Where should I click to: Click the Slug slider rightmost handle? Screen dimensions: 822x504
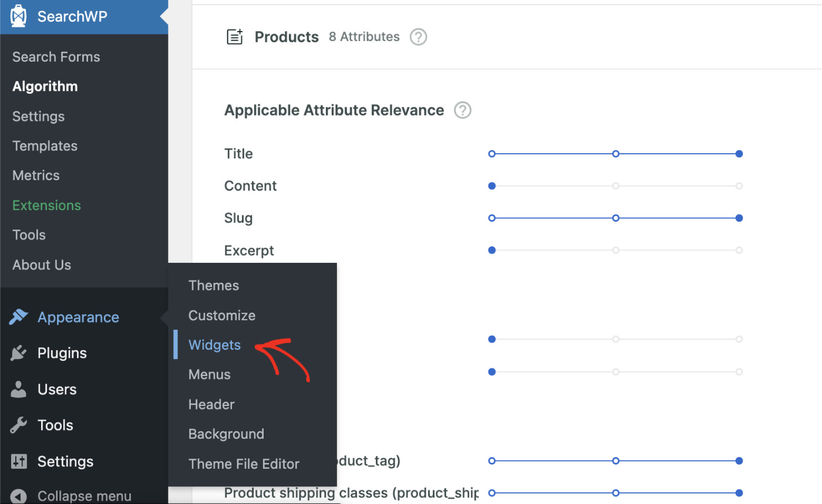click(739, 218)
